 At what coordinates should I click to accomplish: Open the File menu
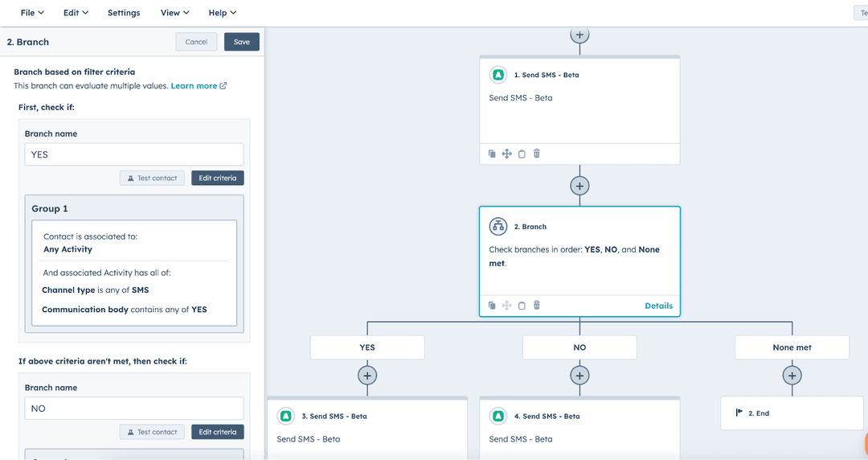point(32,13)
